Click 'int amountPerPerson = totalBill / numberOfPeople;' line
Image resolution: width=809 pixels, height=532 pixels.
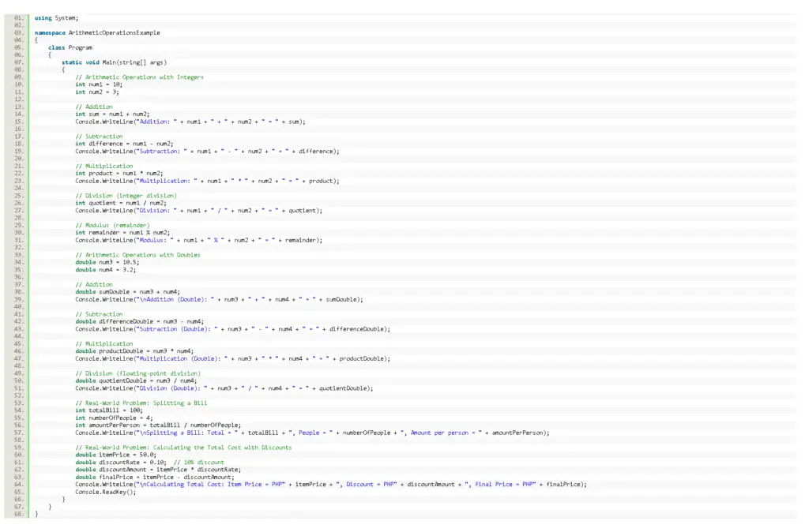pyautogui.click(x=158, y=425)
